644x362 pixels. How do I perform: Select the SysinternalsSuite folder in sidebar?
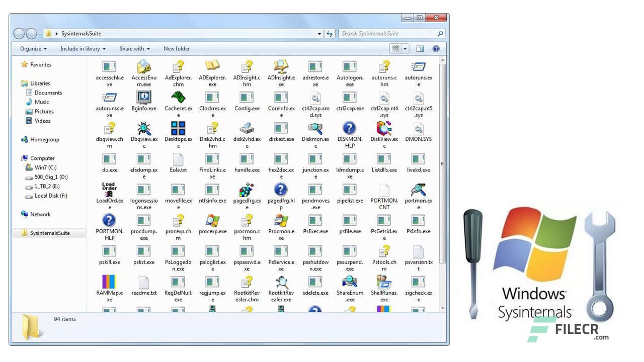tap(50, 233)
